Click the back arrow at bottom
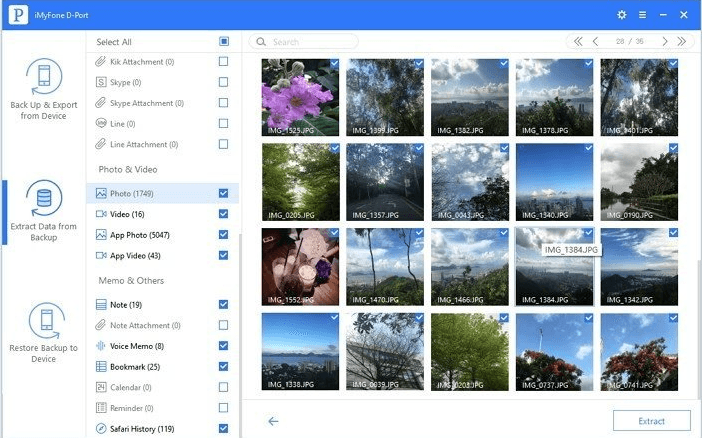The width and height of the screenshot is (702, 438). 273,421
